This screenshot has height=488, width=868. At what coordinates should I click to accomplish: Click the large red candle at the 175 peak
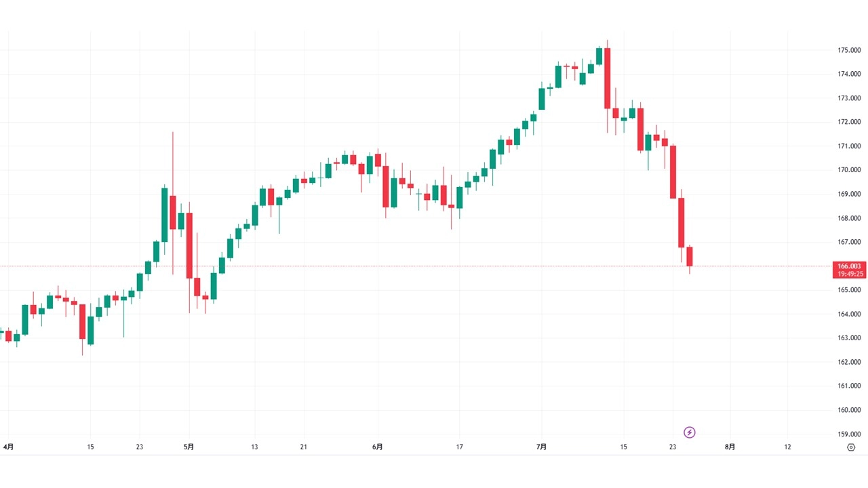click(608, 78)
